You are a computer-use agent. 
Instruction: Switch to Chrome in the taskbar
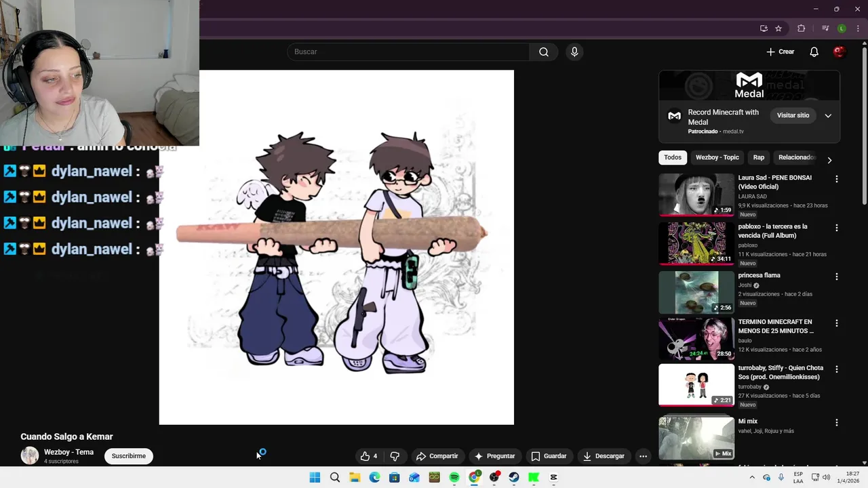coord(474,477)
